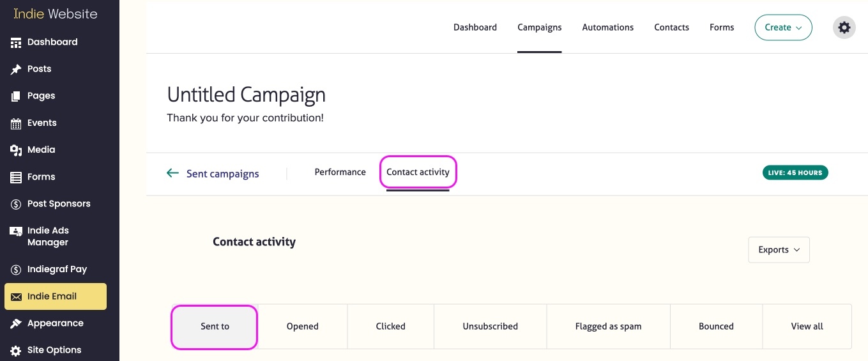
Task: Click the View all filter
Action: point(807,326)
